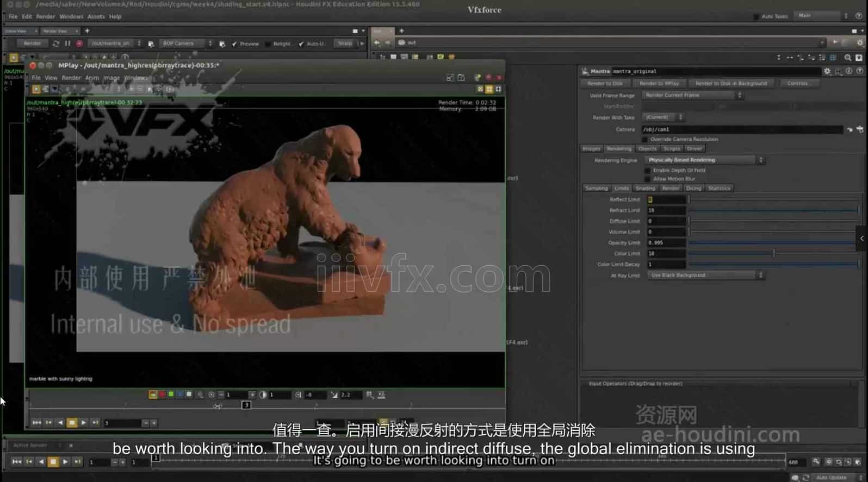
Task: Click the Render to Disk button
Action: 605,84
